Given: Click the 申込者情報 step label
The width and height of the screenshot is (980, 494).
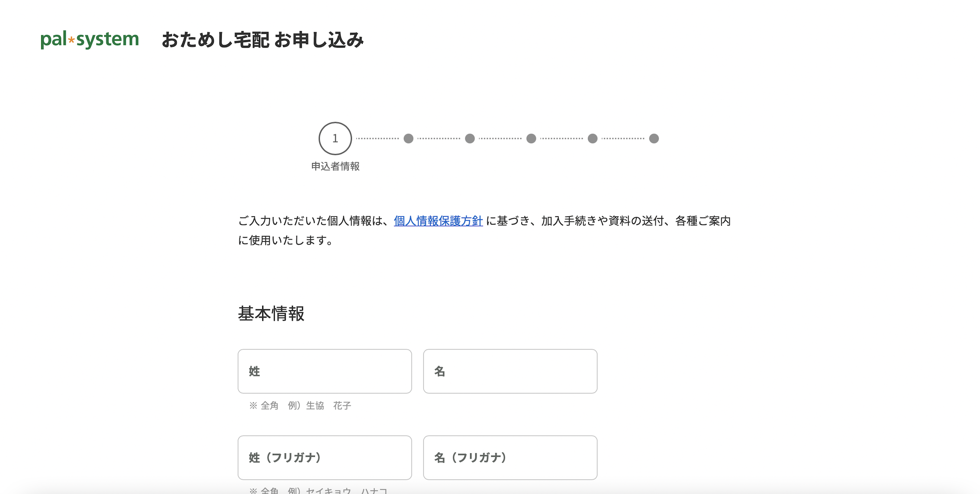Looking at the screenshot, I should point(335,167).
